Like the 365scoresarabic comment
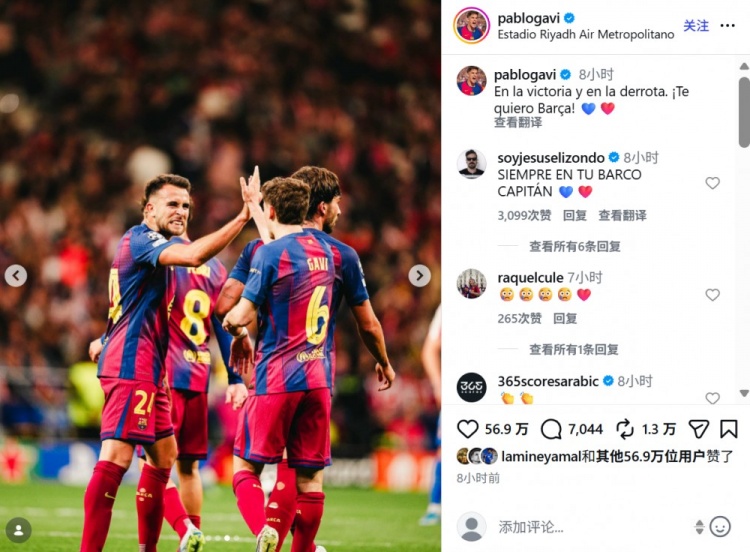Viewport: 750px width, 552px height. point(712,398)
